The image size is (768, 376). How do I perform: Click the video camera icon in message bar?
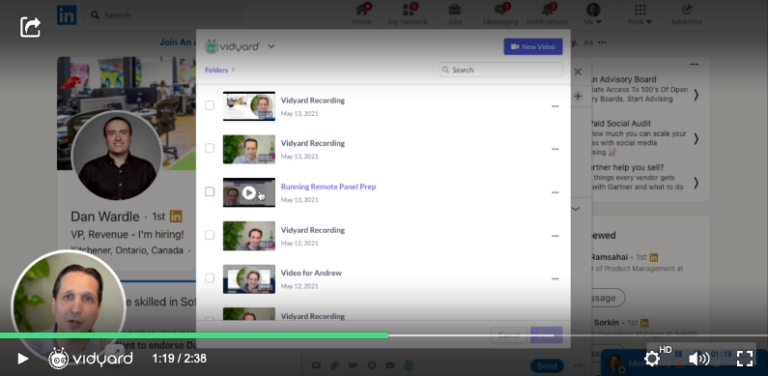coord(390,365)
